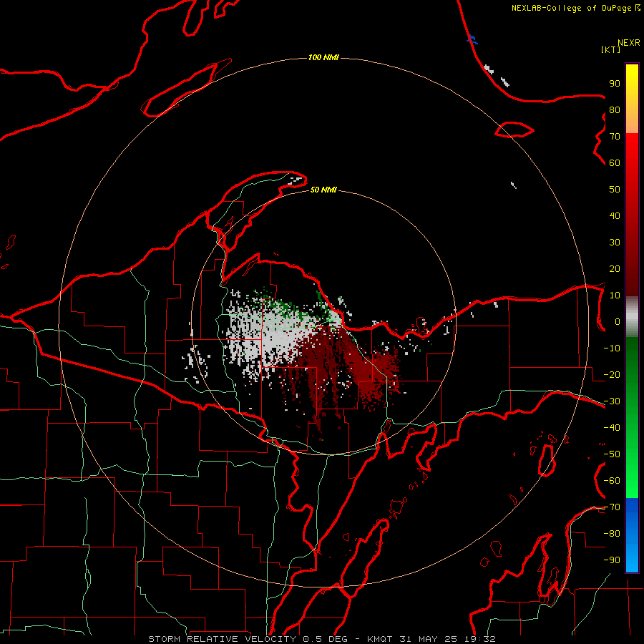
Task: Click the 10 value on velocity scale
Action: pos(615,296)
